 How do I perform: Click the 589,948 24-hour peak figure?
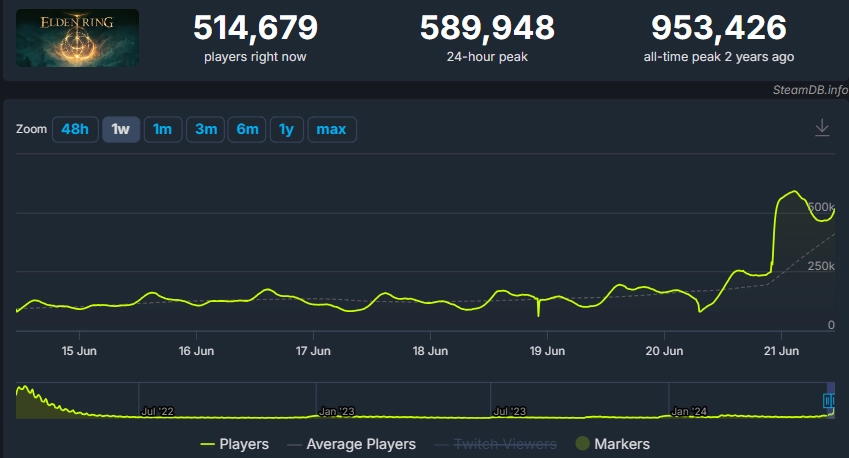point(487,28)
